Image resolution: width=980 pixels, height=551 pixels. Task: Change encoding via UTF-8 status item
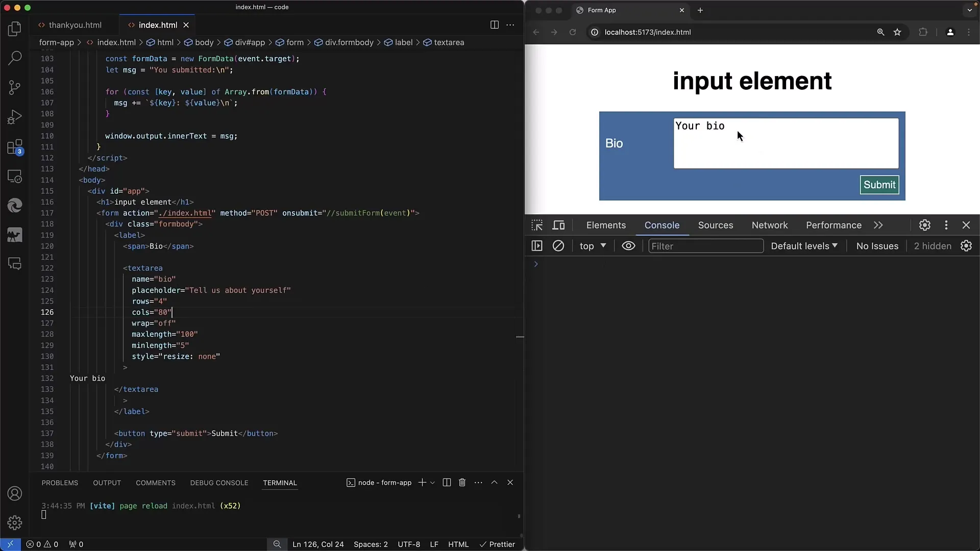409,544
